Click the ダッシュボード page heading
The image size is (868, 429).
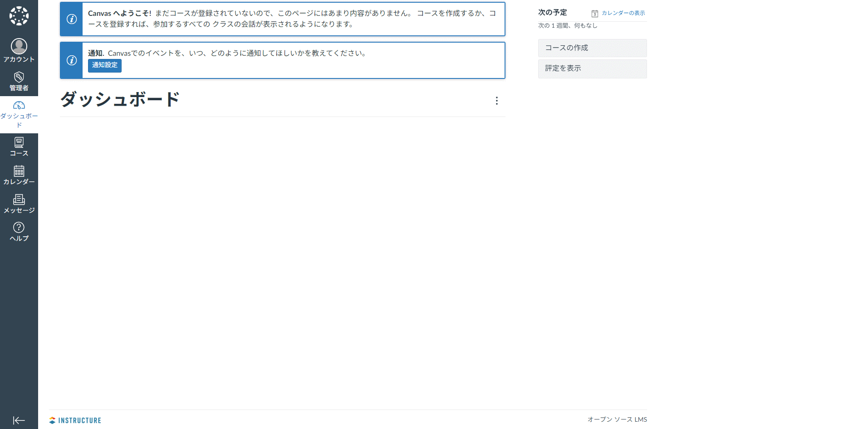[120, 99]
